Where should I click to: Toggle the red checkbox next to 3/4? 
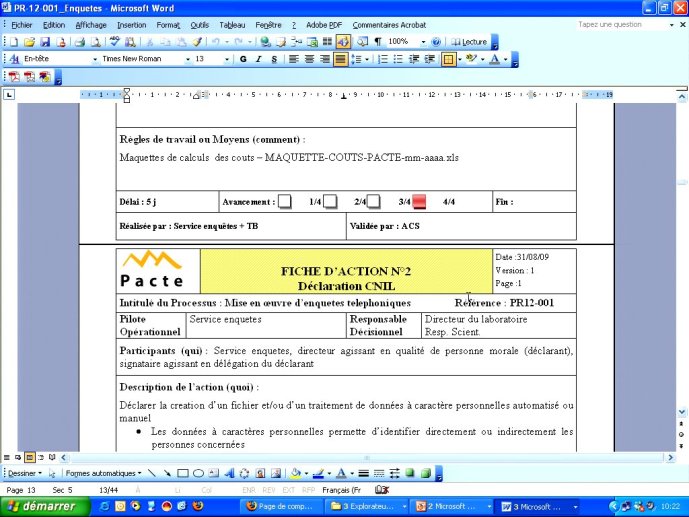click(419, 202)
